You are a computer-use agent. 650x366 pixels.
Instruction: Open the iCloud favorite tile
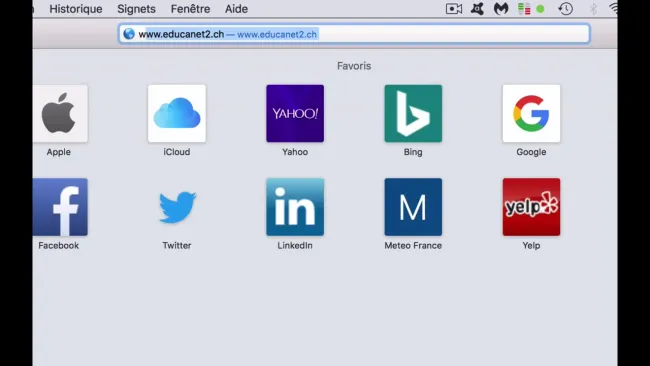[x=177, y=114]
